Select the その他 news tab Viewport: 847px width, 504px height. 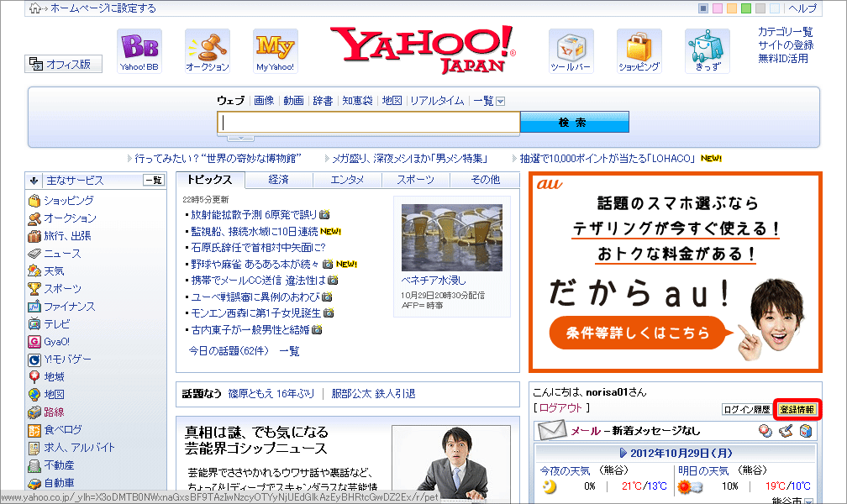[x=485, y=180]
